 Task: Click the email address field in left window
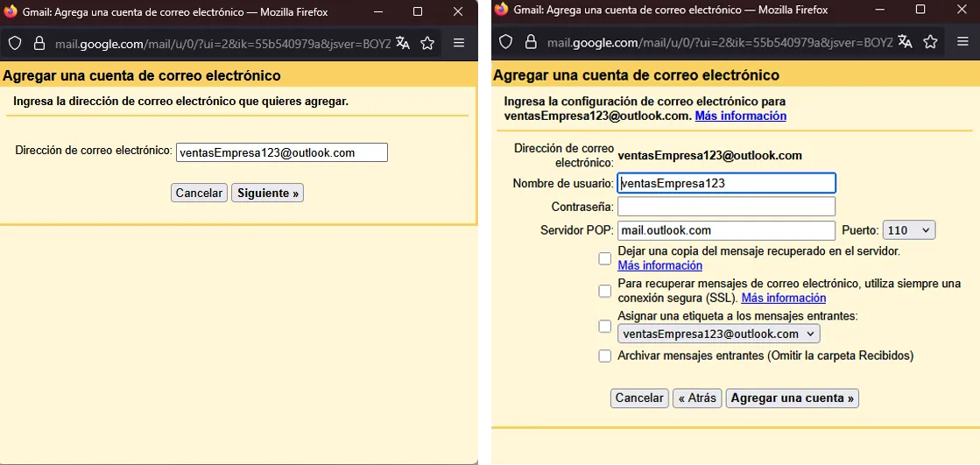[282, 152]
